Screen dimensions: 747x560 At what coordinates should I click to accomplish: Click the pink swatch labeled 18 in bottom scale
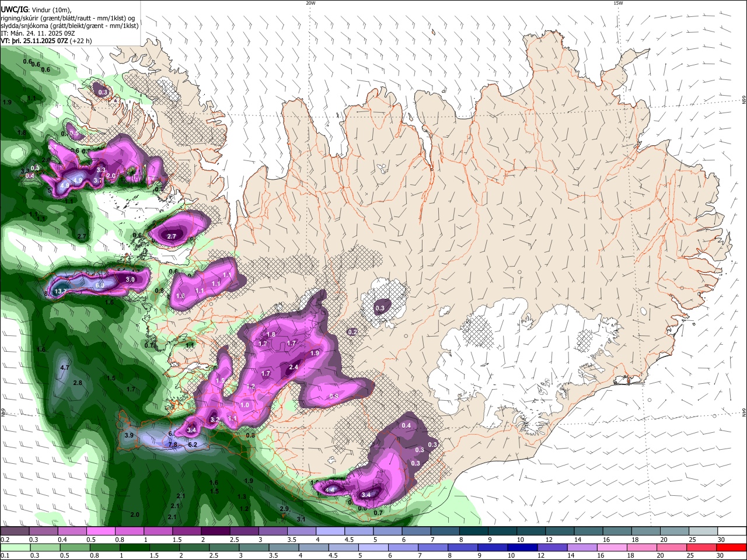(x=641, y=548)
